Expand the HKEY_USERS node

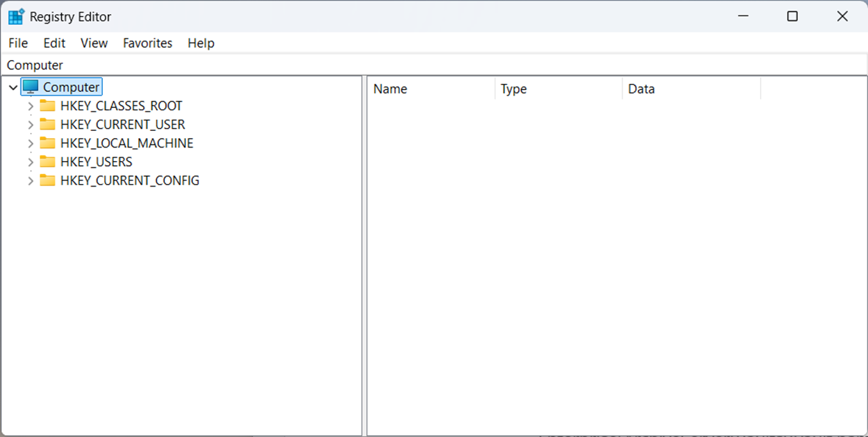(30, 162)
